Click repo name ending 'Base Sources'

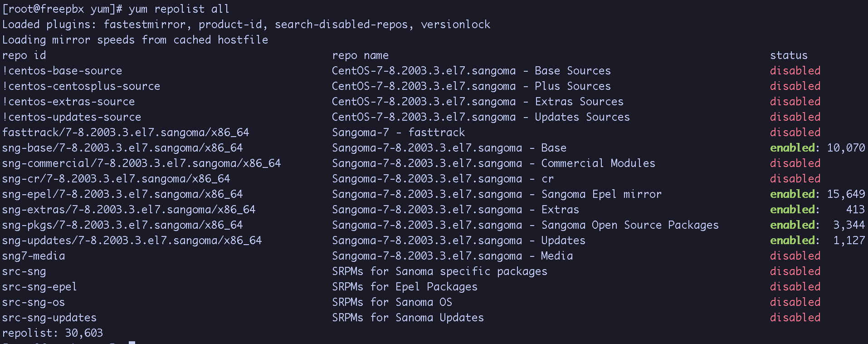pyautogui.click(x=471, y=71)
